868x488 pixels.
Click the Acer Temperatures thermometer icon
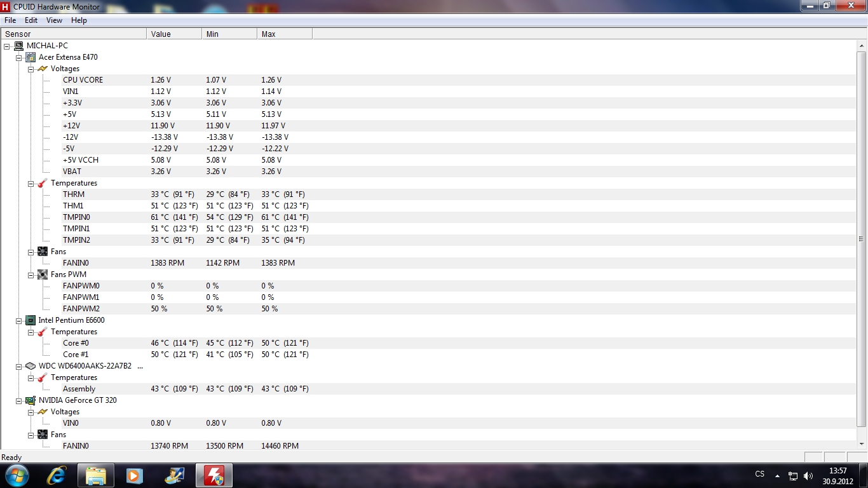click(43, 183)
